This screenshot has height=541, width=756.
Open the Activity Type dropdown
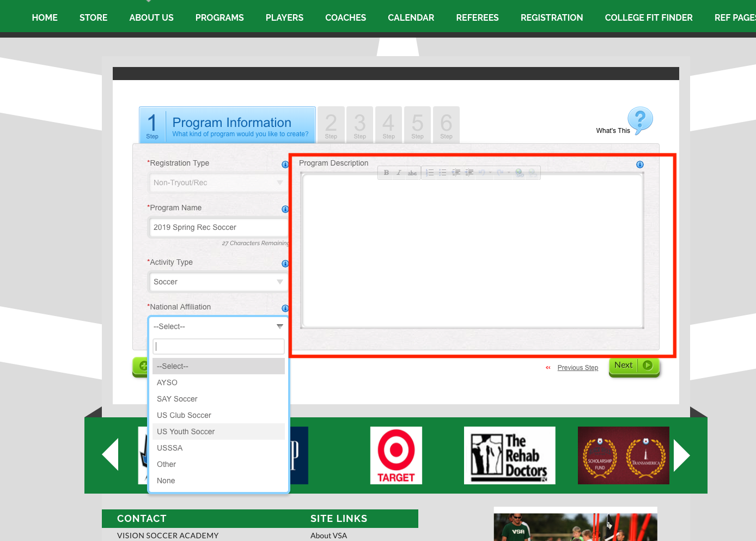click(x=279, y=282)
